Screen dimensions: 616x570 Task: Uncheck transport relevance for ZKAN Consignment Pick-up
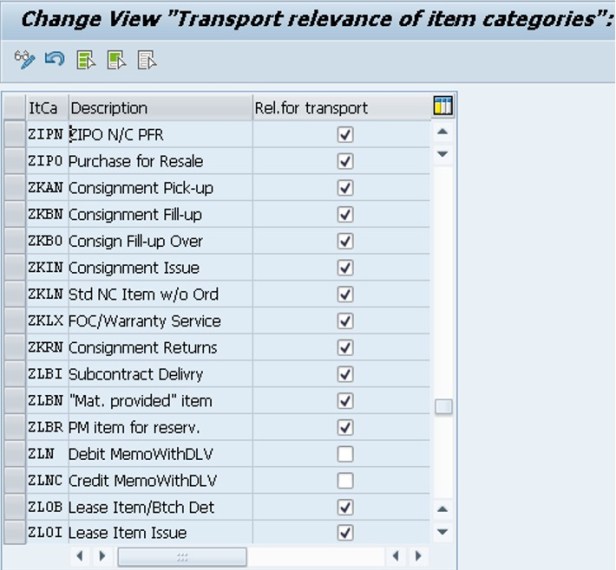tap(345, 188)
